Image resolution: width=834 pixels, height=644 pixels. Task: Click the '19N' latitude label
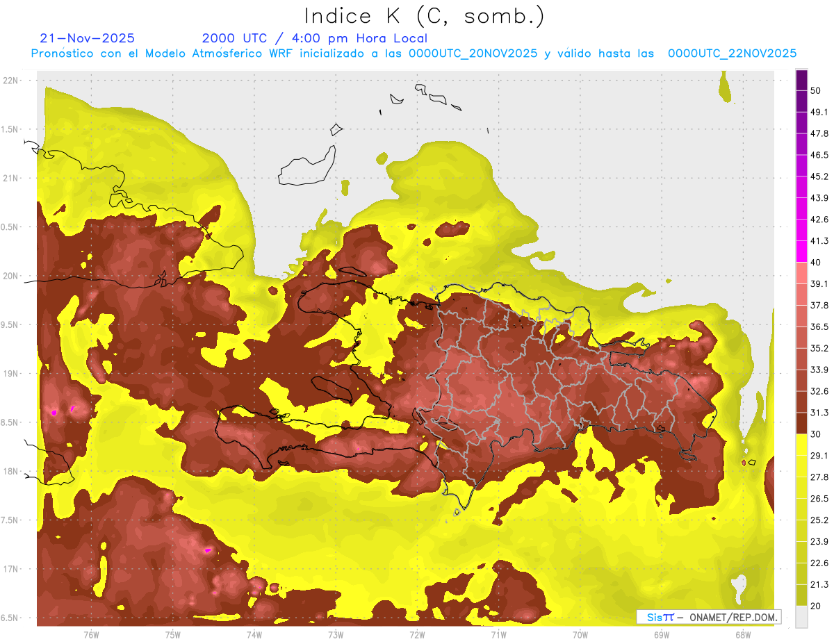pyautogui.click(x=10, y=374)
